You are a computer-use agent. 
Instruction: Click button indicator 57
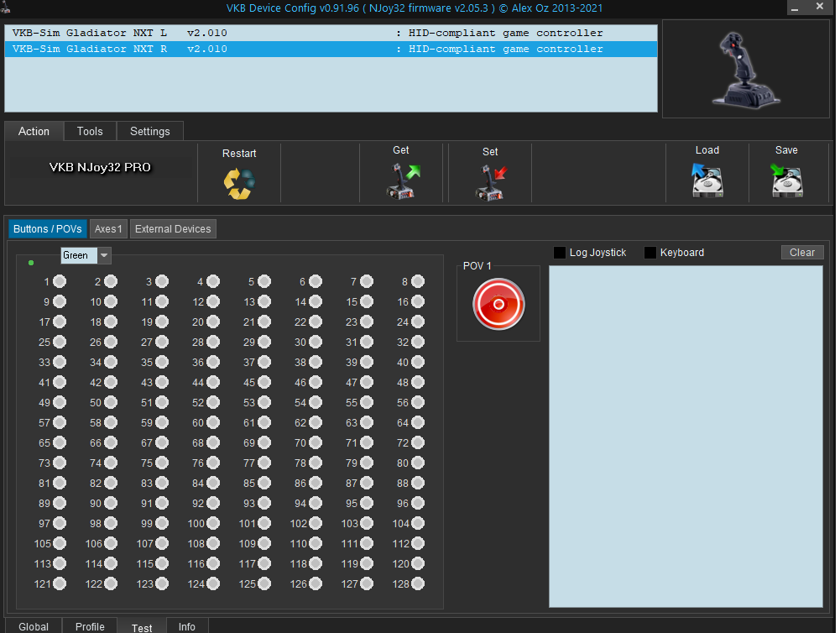tap(60, 423)
